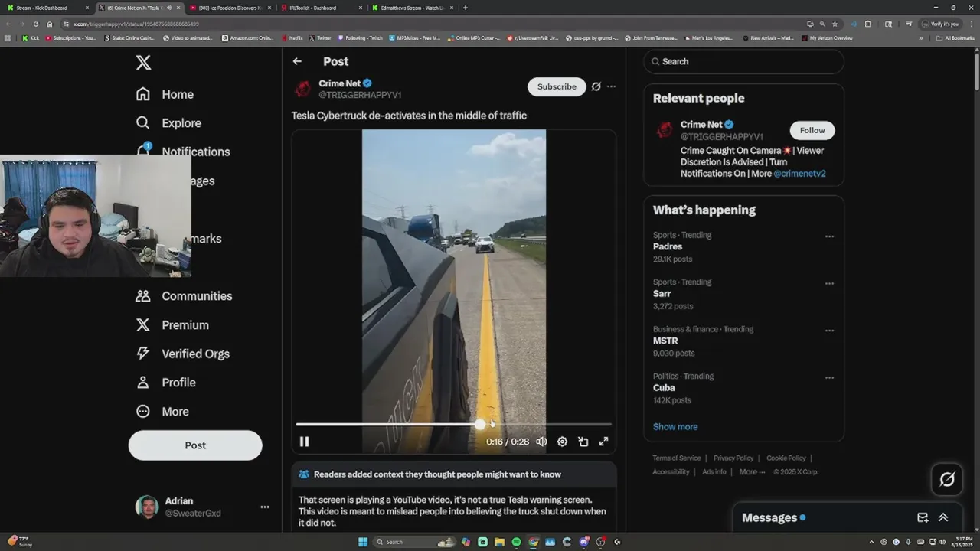Screen dimensions: 980x551
Task: Open the Cuba trending topic
Action: pyautogui.click(x=664, y=388)
